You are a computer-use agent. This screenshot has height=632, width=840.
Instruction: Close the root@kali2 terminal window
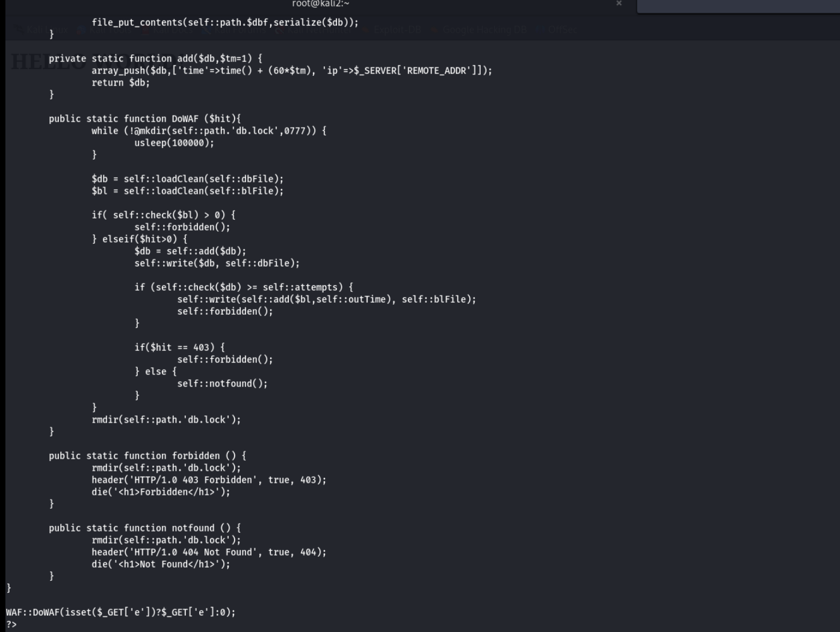(x=619, y=3)
